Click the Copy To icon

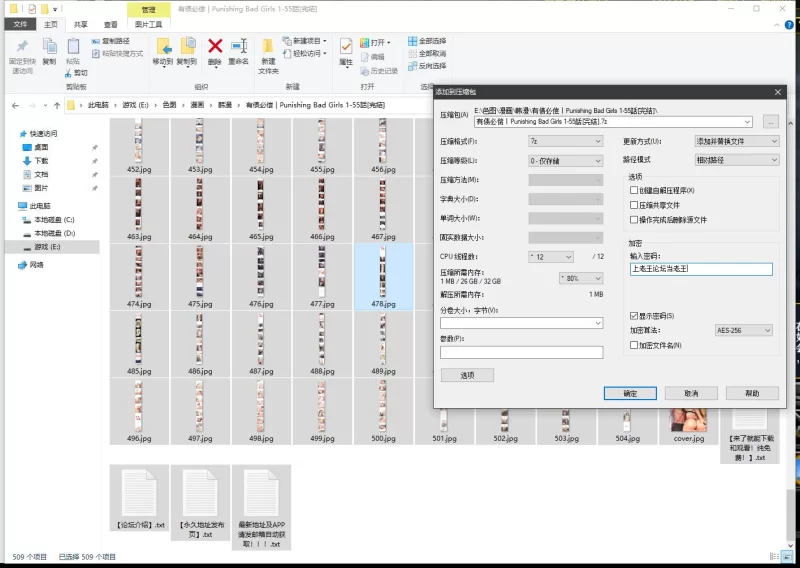coord(187,50)
